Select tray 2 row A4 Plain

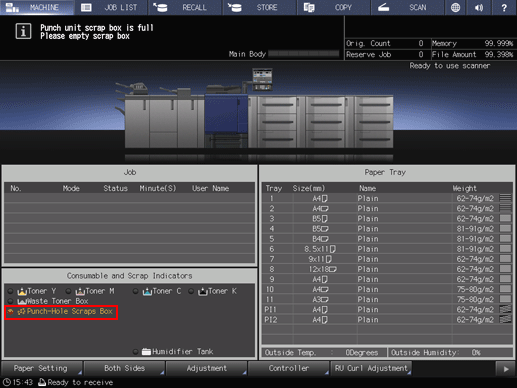[x=387, y=209]
